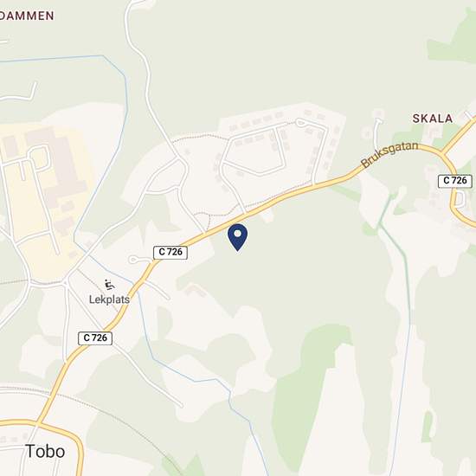Select the Bruksgatan street name label
The width and height of the screenshot is (476, 476).
click(390, 154)
